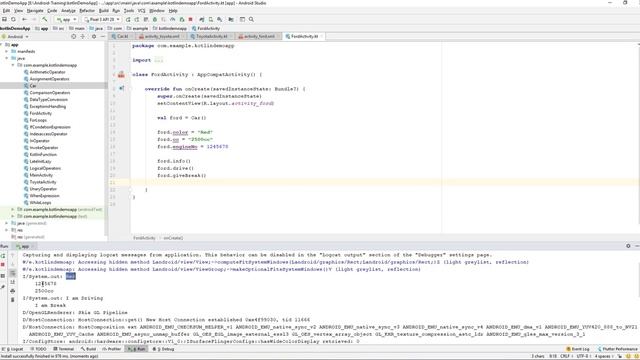This screenshot has height=360, width=640.
Task: Click the gutter icon beside class FordActivity
Action: coord(121,75)
